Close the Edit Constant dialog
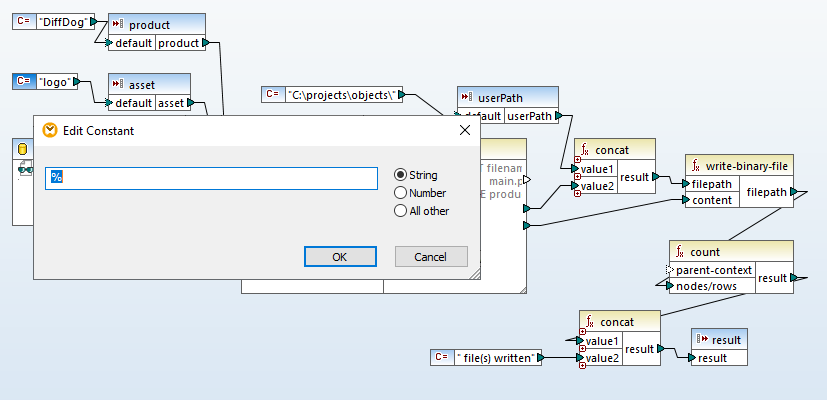This screenshot has width=827, height=400. point(464,130)
